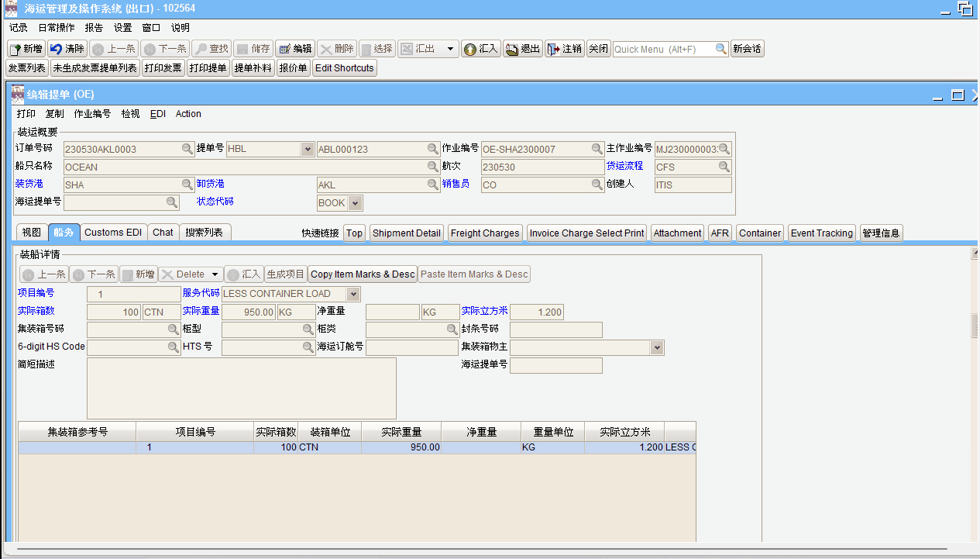980x559 pixels.
Task: Click the lookup magnifier beside 订单号码 field
Action: [x=187, y=149]
